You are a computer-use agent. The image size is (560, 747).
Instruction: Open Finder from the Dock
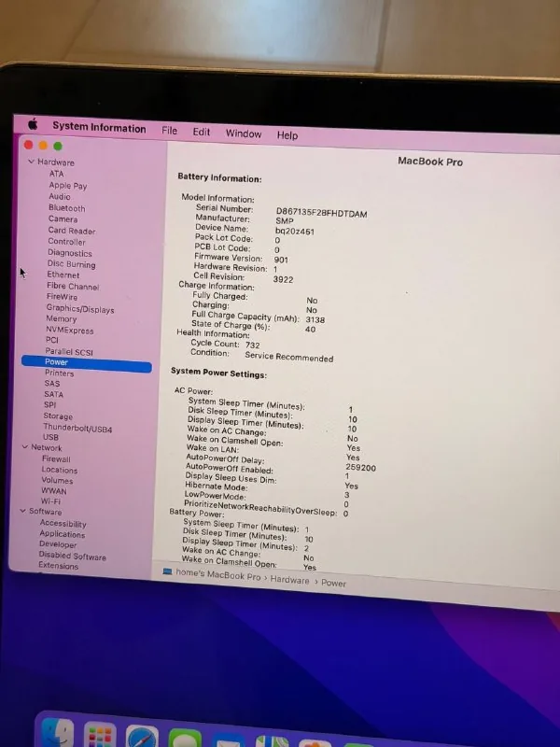(x=58, y=732)
